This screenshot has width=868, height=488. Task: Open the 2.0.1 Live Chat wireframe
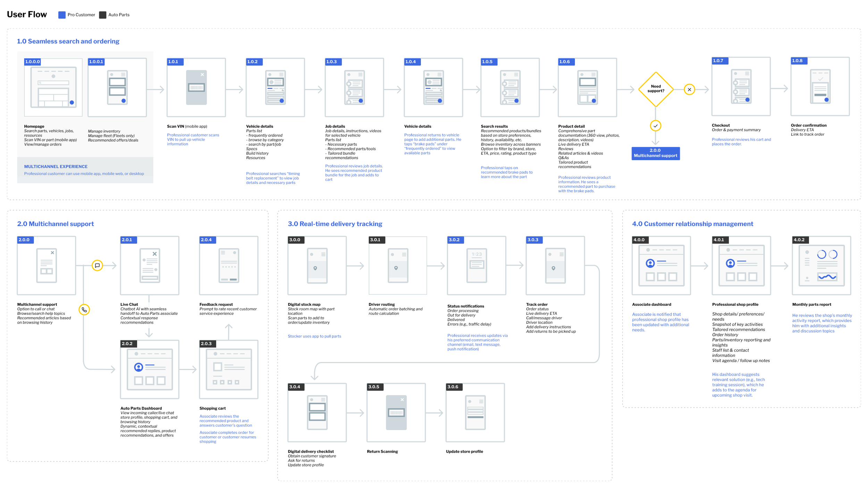pyautogui.click(x=150, y=266)
